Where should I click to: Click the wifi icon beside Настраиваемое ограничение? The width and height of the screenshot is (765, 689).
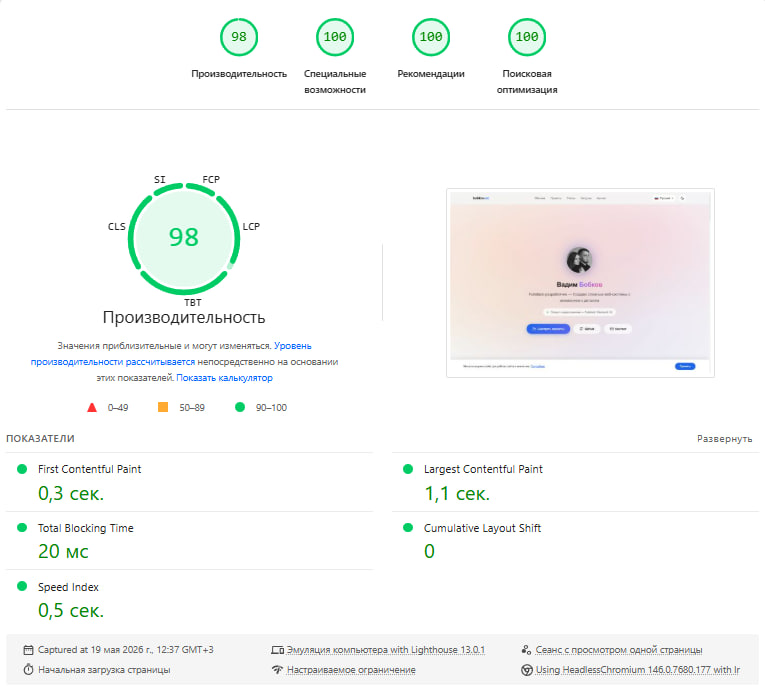[278, 669]
